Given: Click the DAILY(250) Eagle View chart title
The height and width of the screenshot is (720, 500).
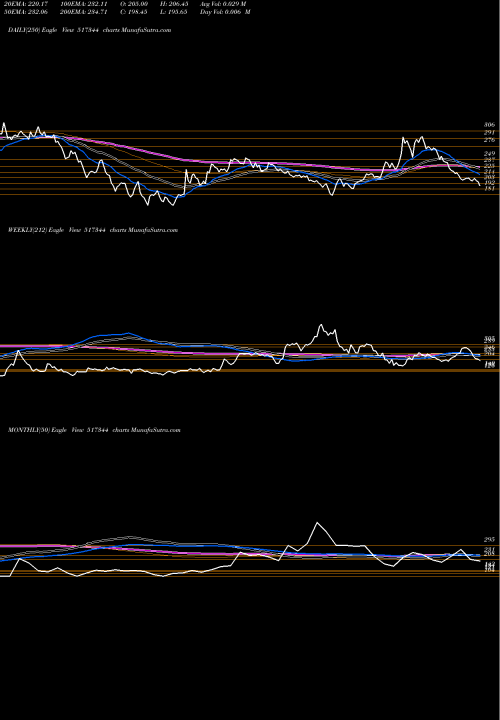Looking at the screenshot, I should coord(90,30).
